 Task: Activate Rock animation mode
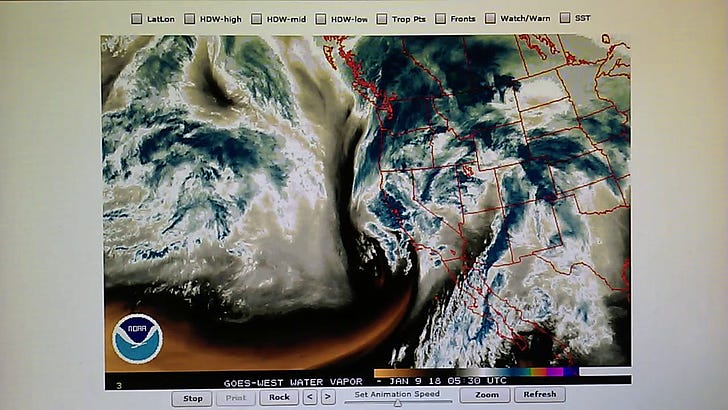pyautogui.click(x=279, y=397)
